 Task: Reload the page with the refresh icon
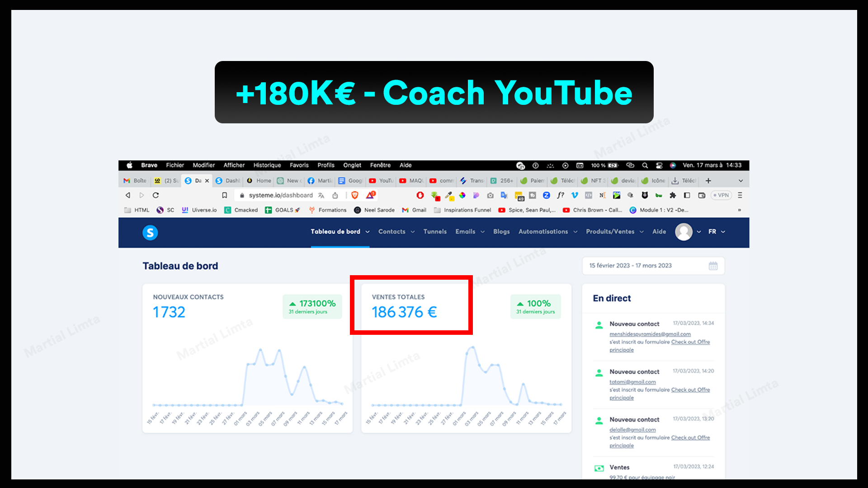(x=156, y=195)
